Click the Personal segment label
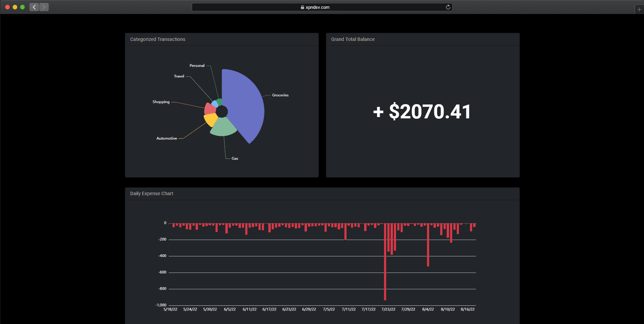The height and width of the screenshot is (324, 644). coord(197,66)
